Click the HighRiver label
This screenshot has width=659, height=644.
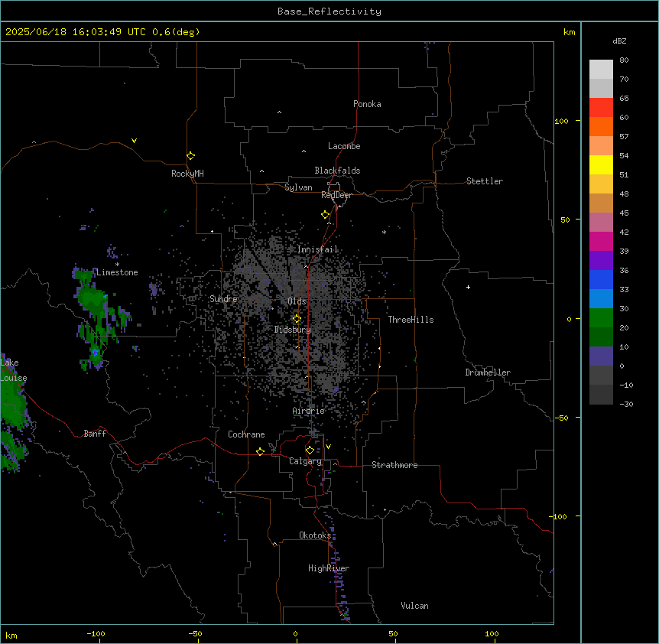pos(329,568)
